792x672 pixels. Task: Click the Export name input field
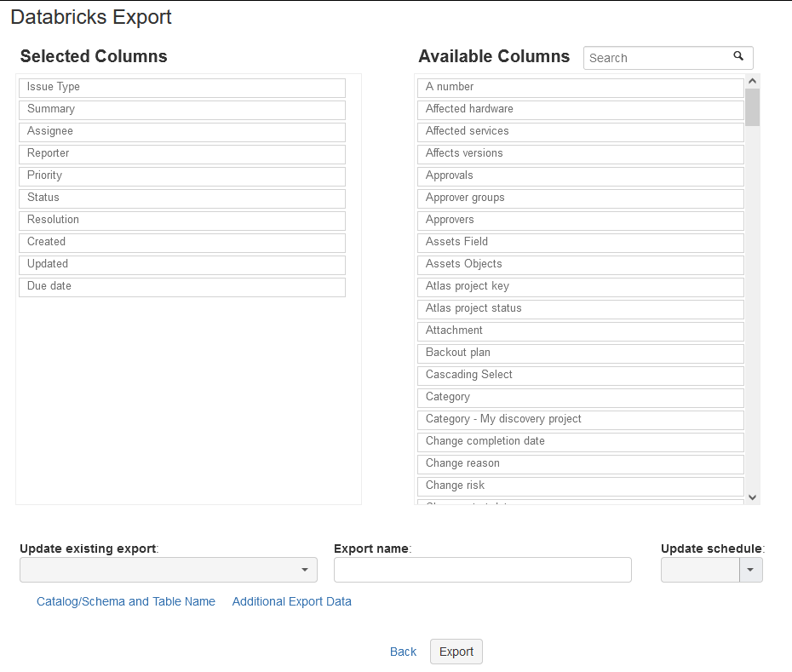[482, 570]
